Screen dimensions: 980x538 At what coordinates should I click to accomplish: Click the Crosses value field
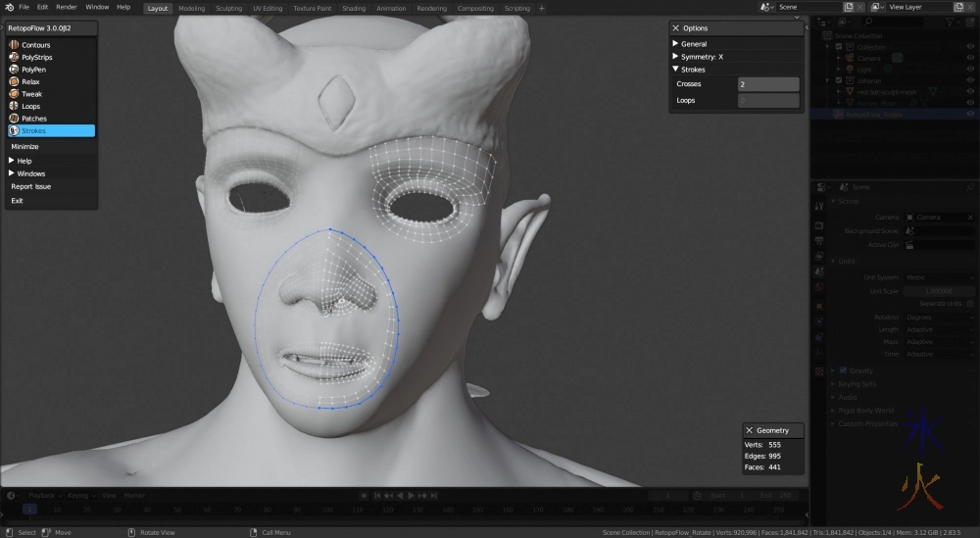pos(768,84)
